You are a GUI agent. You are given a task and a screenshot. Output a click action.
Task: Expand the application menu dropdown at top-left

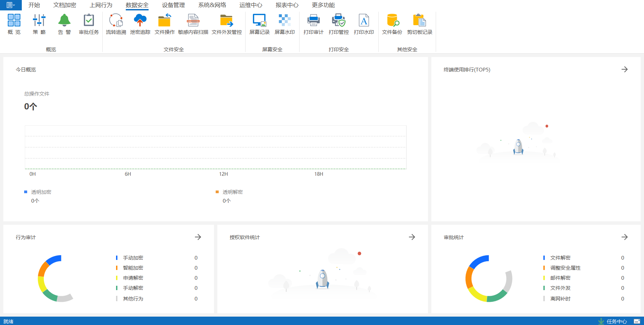click(11, 5)
